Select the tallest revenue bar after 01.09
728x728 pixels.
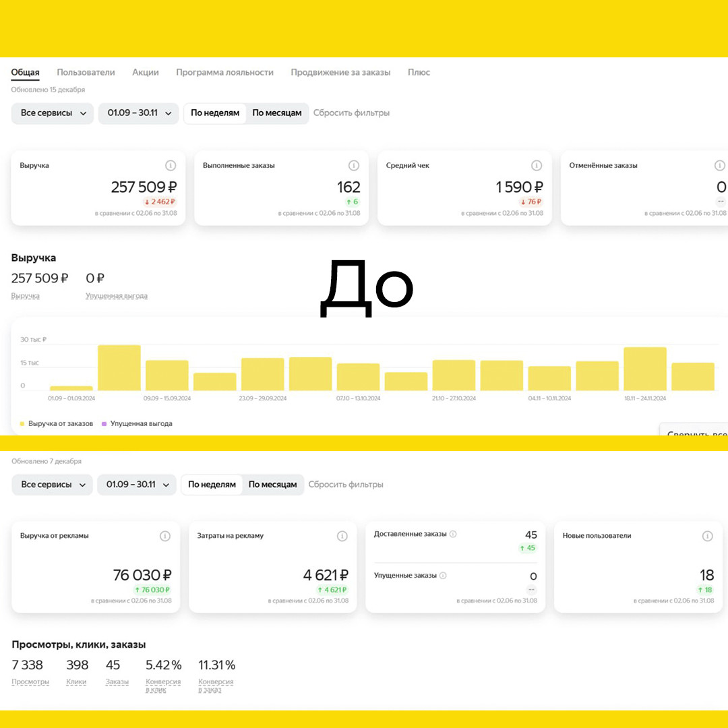119,367
